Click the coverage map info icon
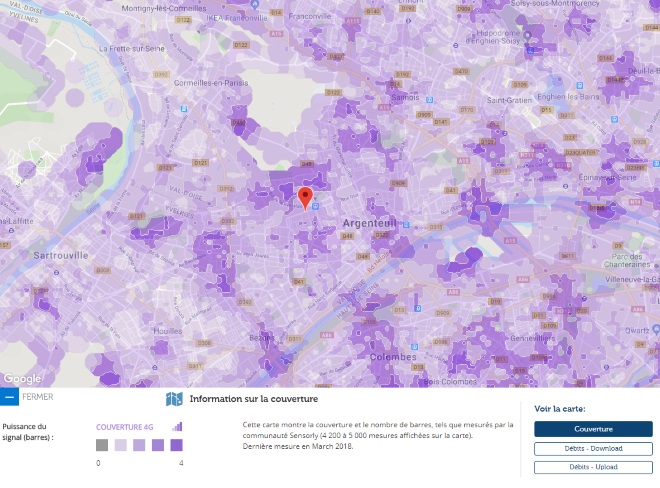The image size is (660, 488). (174, 399)
